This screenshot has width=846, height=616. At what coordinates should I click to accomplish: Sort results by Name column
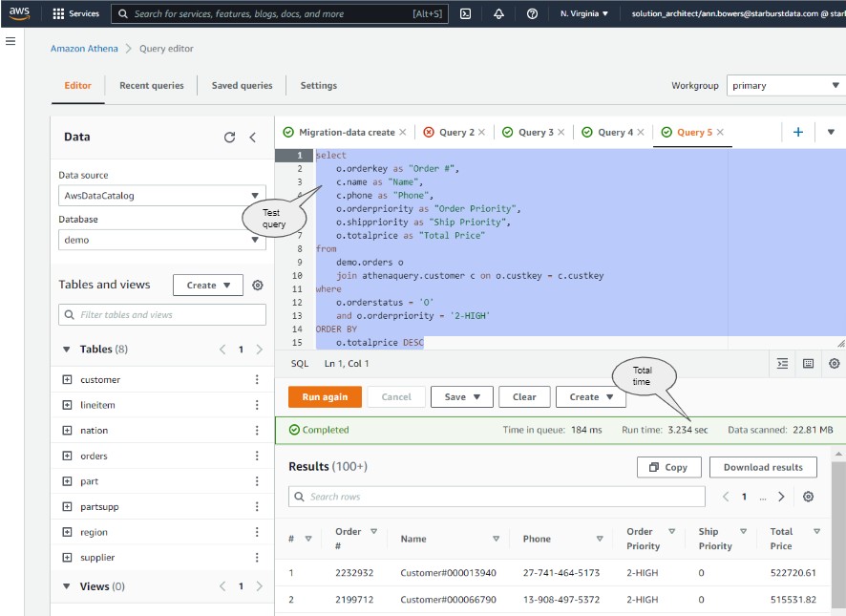point(496,539)
